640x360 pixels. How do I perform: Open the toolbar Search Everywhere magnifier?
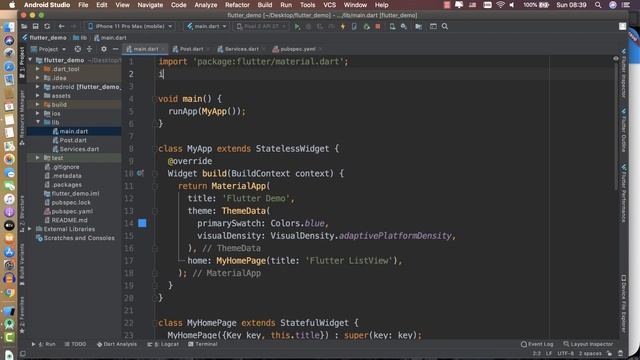coord(445,27)
